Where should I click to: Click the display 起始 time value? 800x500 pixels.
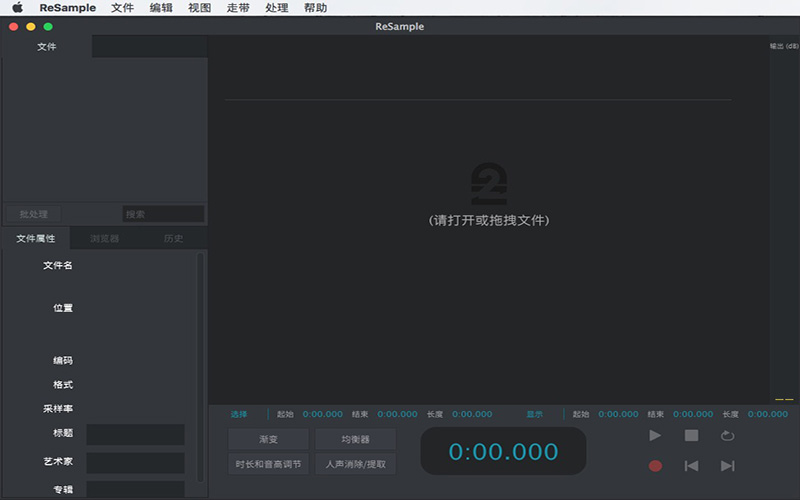[x=618, y=414]
